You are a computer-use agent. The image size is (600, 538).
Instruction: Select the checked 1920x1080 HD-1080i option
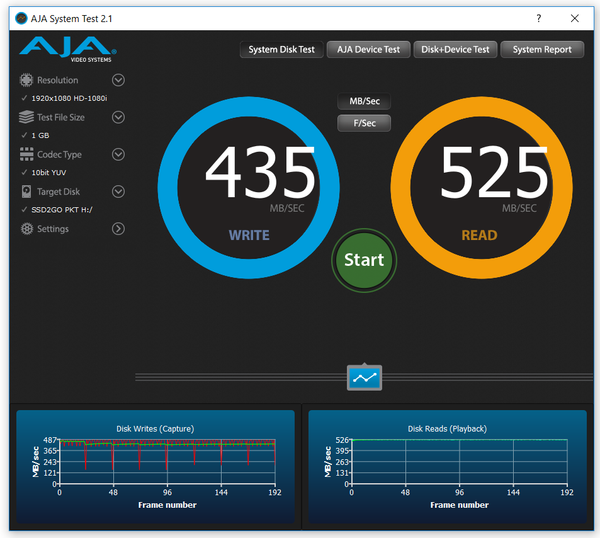click(64, 98)
